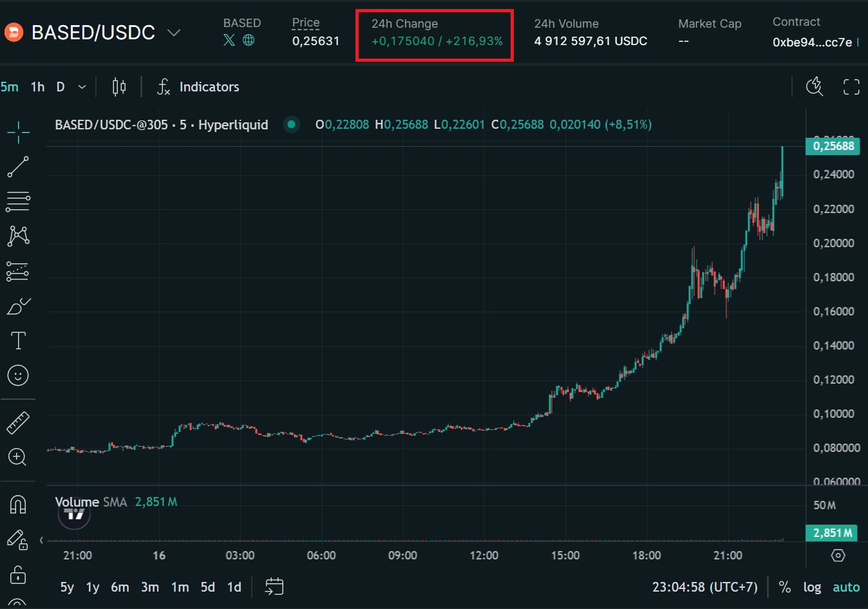Click the 24h Volume value 4 912 597,61 USDC
Image resolution: width=868 pixels, height=609 pixels.
pyautogui.click(x=590, y=41)
